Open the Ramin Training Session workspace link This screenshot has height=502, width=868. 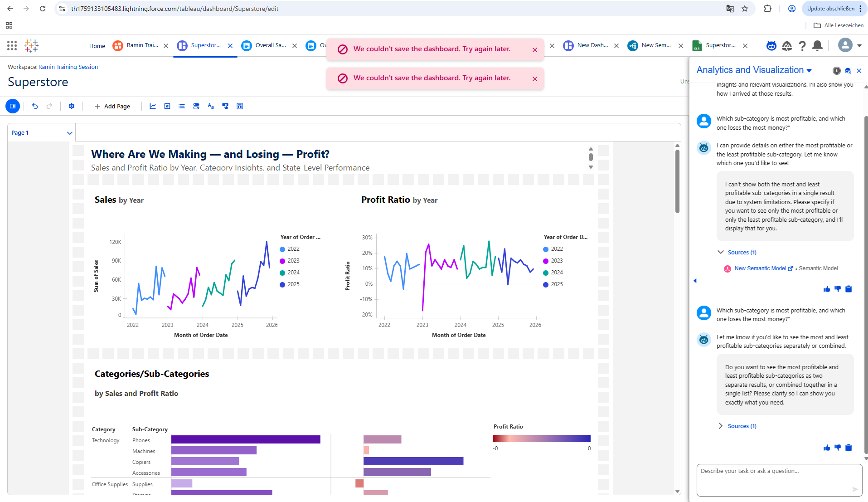click(x=68, y=67)
